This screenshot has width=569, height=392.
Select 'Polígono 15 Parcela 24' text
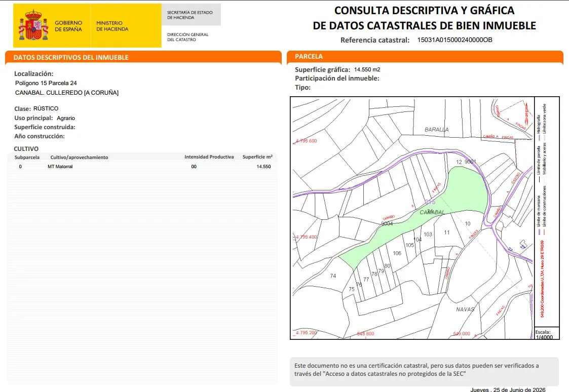[x=46, y=83]
